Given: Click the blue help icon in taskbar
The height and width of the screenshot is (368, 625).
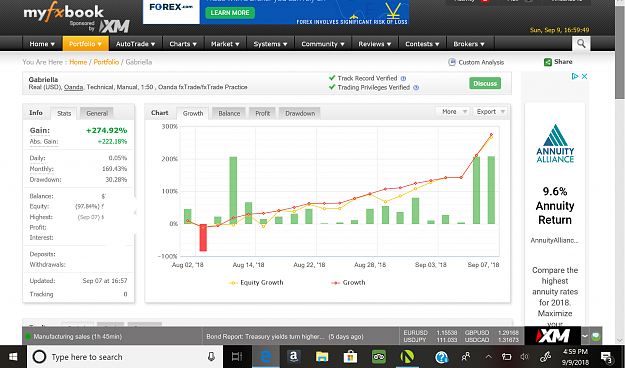Looking at the screenshot, I should click(442, 357).
